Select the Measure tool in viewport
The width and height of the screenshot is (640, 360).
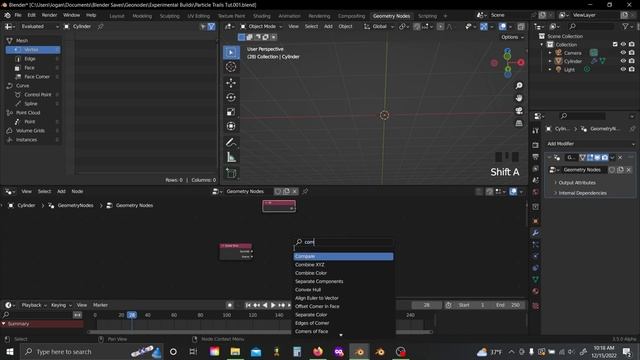tap(231, 157)
